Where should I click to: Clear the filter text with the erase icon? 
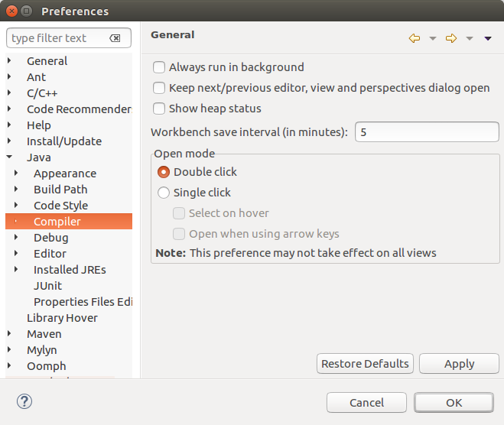pos(115,38)
